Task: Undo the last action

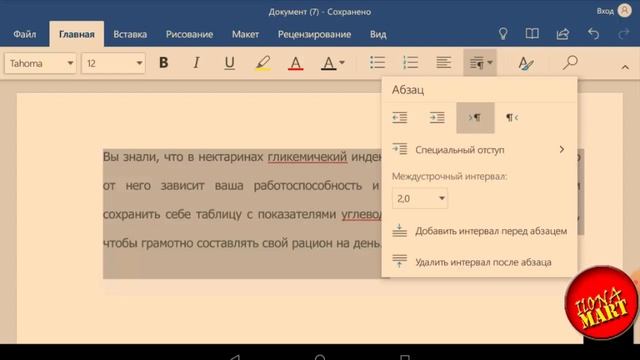Action: (x=593, y=34)
